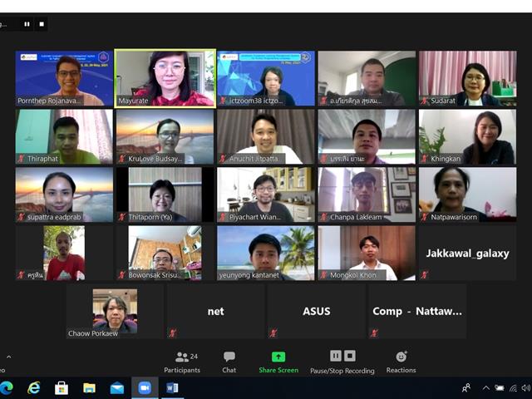Select supattra eadprab's video tile
This screenshot has height=399, width=532.
pos(64,195)
